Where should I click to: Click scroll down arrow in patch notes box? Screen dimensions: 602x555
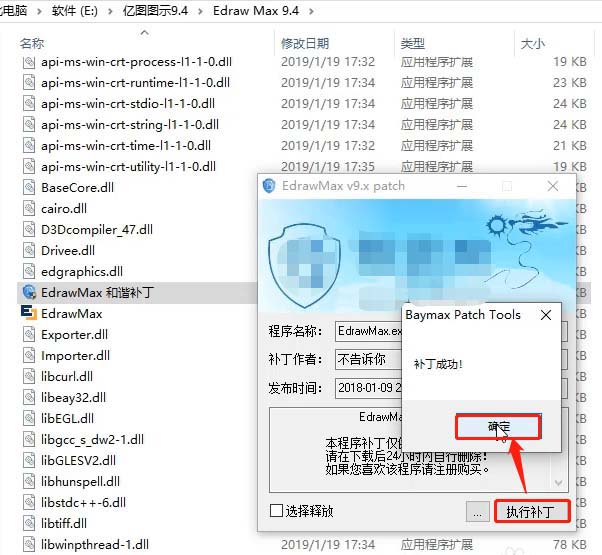pos(559,482)
